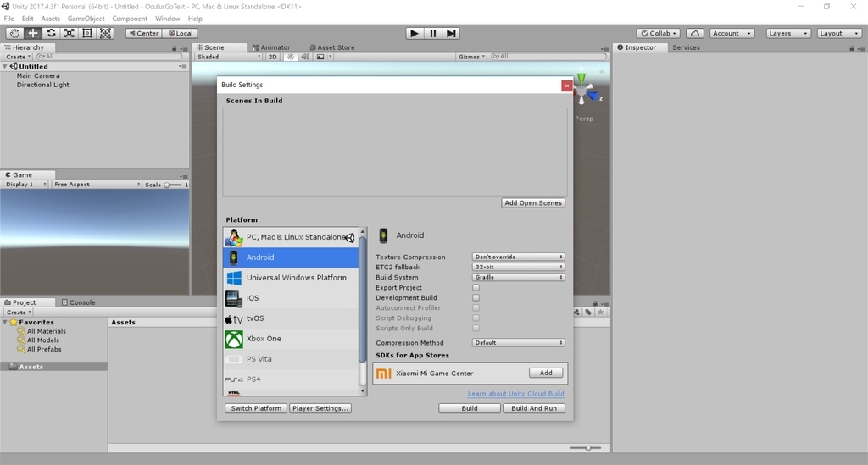Select the Rect Transform tool
Viewport: 868px width, 465px height.
[87, 33]
